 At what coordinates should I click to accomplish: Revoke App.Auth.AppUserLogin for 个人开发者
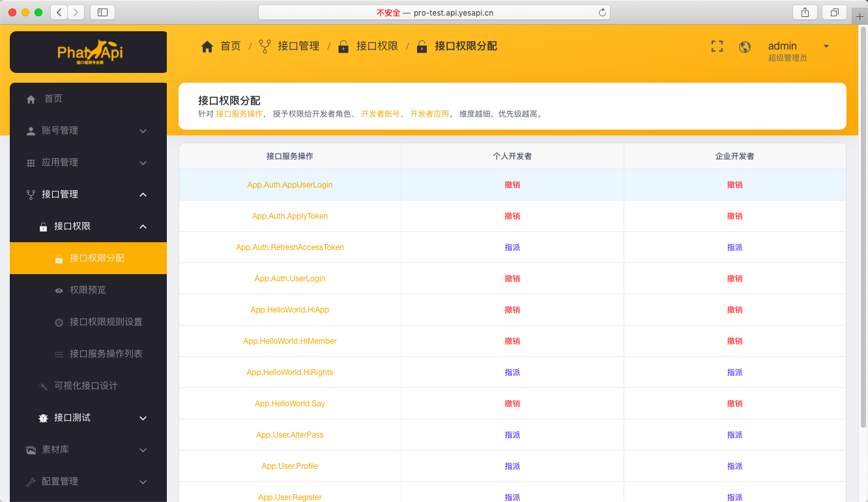pos(512,185)
